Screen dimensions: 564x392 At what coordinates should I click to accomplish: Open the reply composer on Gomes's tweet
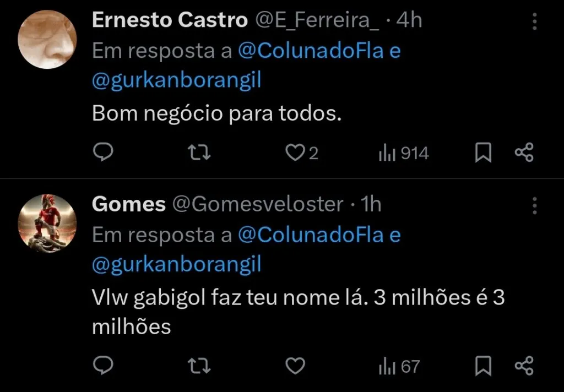tap(103, 365)
